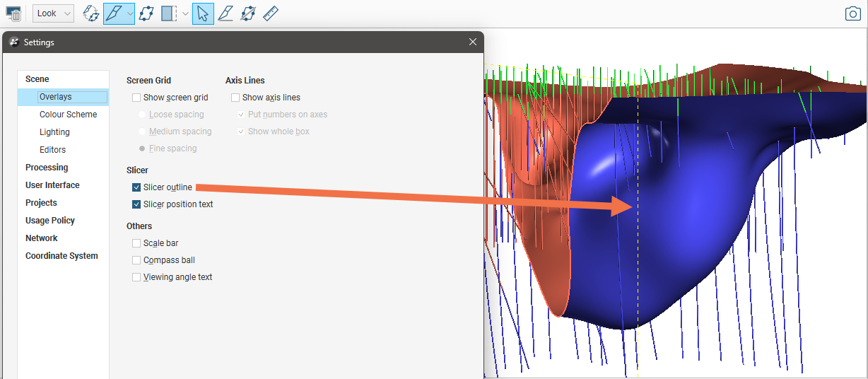
Task: Click the rotate slicer/plane swap icon
Action: (x=90, y=13)
